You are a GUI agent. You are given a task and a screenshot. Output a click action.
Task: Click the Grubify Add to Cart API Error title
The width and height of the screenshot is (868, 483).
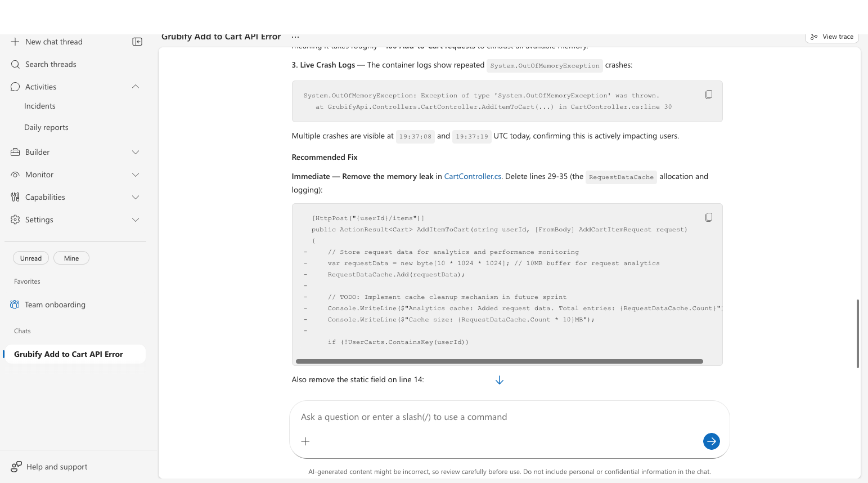(221, 37)
